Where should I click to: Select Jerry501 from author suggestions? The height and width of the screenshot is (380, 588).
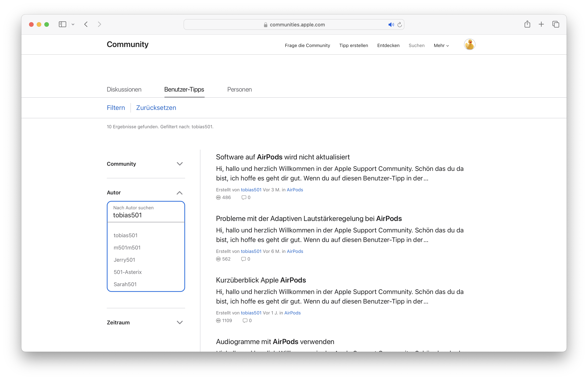(x=124, y=260)
